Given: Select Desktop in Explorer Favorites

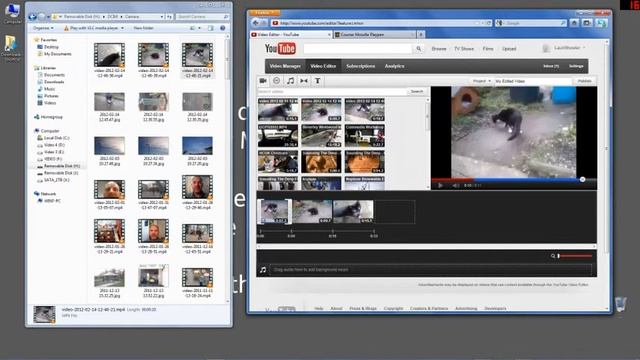Looking at the screenshot, I should 51,47.
